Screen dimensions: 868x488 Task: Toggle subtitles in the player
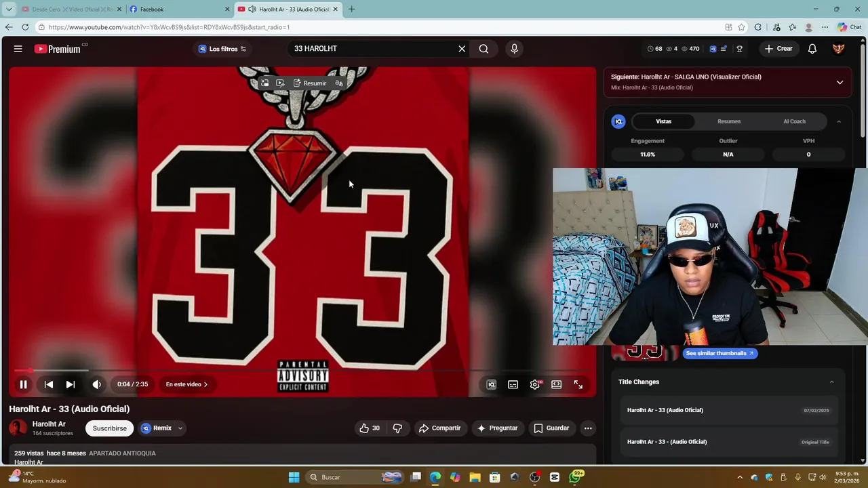click(513, 384)
